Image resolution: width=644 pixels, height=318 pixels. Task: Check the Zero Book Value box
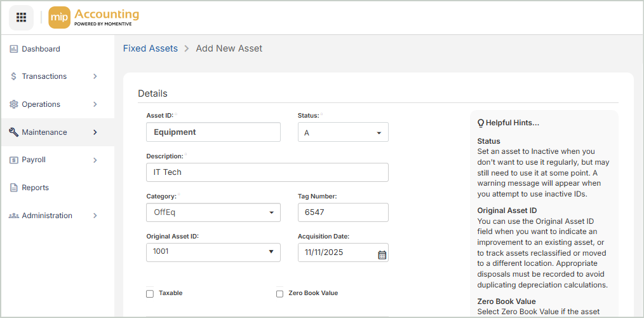[279, 294]
